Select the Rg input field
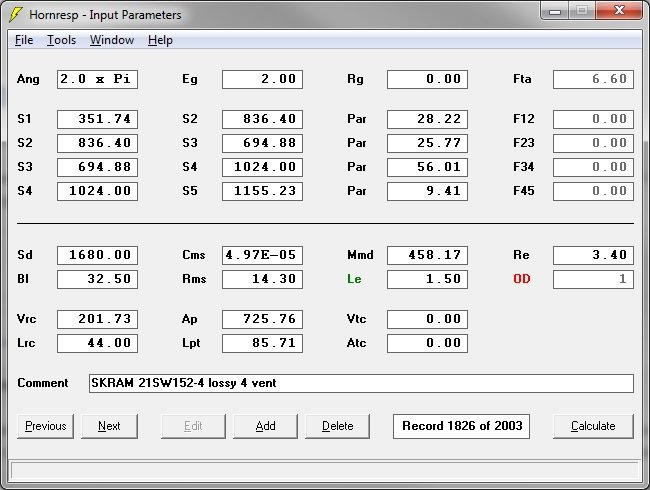The width and height of the screenshot is (650, 490). click(427, 79)
